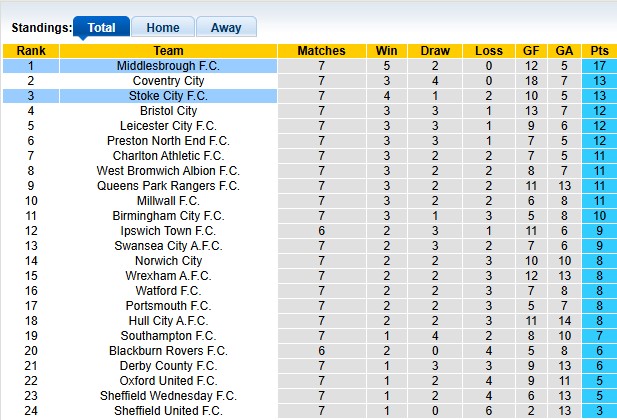Open the Home standings tab
Screen dimensions: 617x420
click(x=162, y=28)
